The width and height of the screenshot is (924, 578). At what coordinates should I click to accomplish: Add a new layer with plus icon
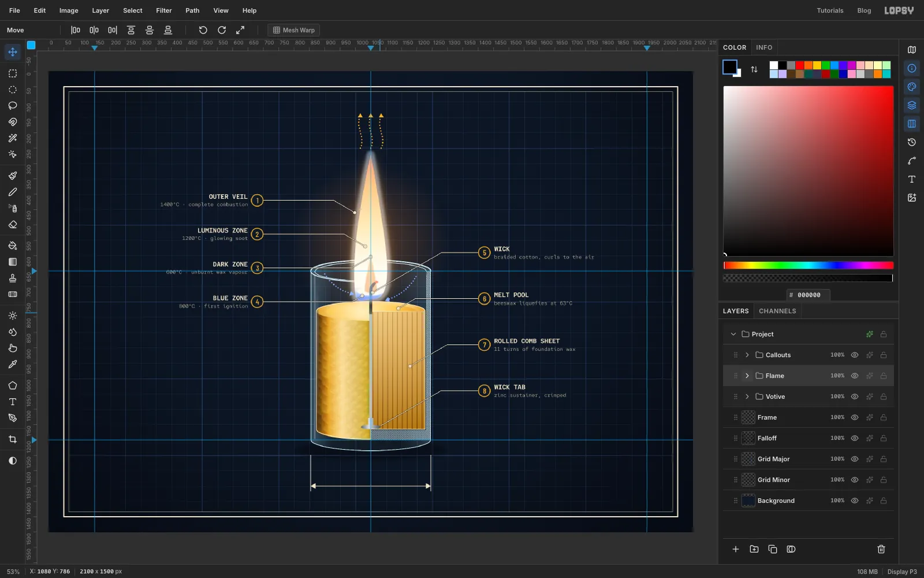(x=736, y=549)
